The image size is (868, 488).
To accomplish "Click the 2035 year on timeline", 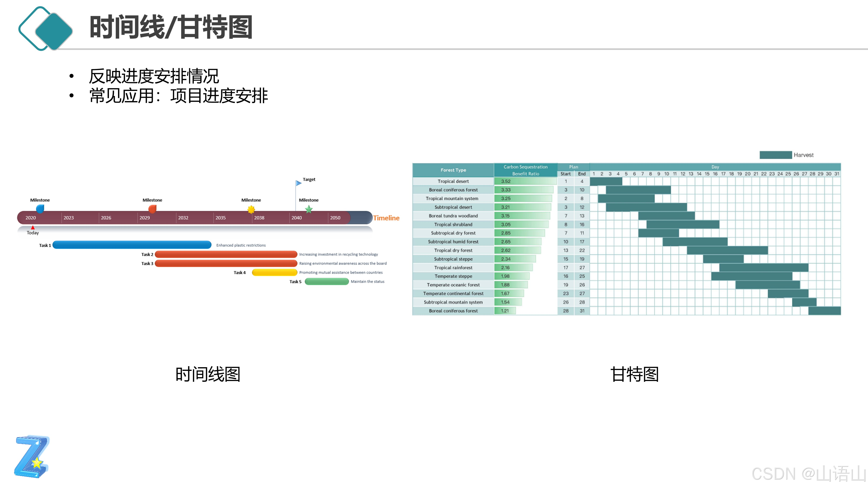I will pos(221,218).
